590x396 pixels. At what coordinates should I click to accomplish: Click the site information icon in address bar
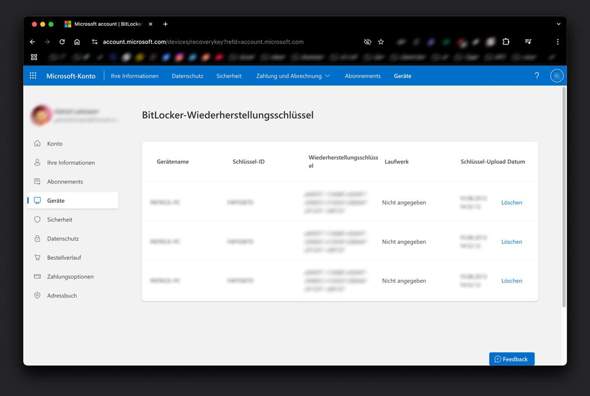coord(94,42)
